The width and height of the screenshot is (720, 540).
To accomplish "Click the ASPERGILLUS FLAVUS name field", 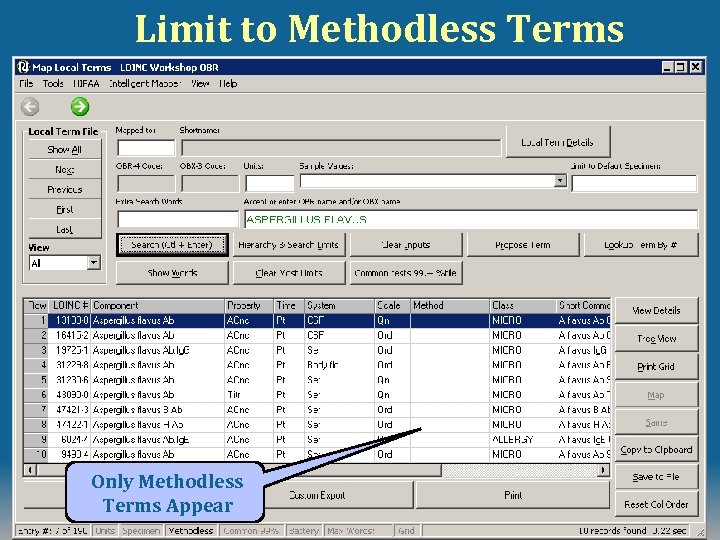I will click(x=472, y=219).
